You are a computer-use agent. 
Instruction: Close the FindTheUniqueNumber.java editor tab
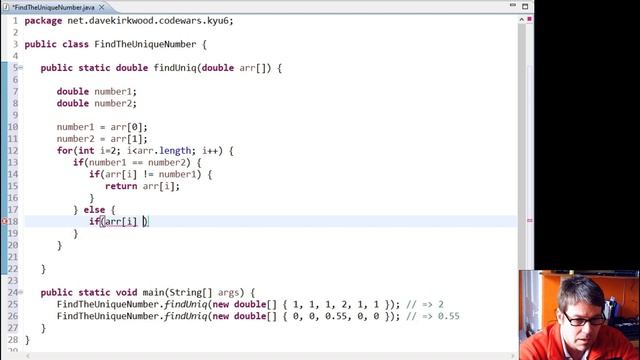(102, 7)
